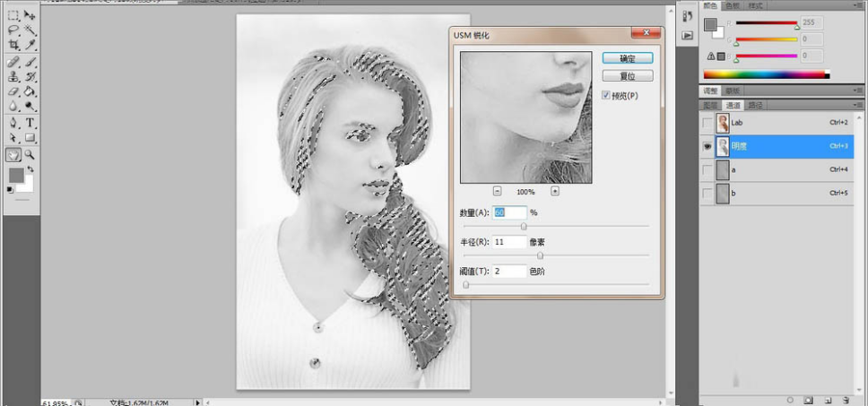Image resolution: width=868 pixels, height=406 pixels.
Task: Uncheck the 预览(P) preview checkbox
Action: pyautogui.click(x=606, y=95)
